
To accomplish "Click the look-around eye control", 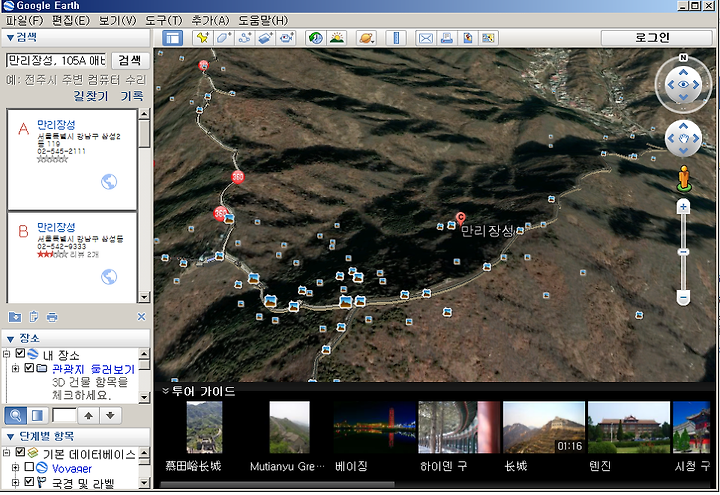I will tap(683, 84).
